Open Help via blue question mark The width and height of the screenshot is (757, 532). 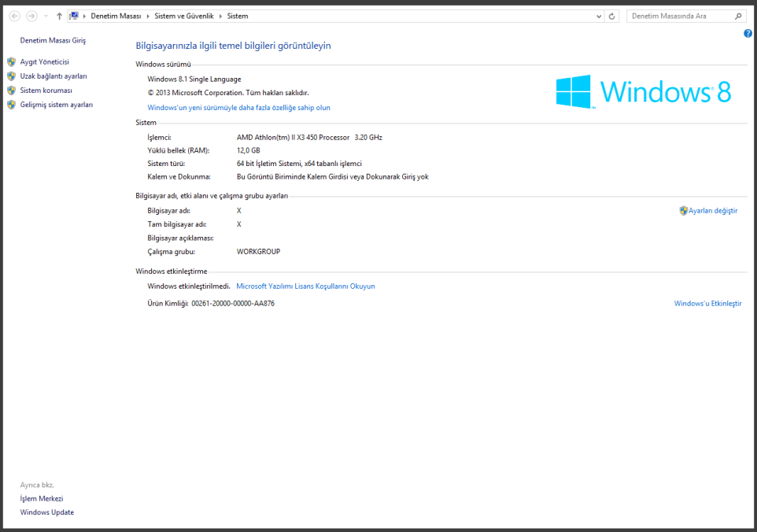[x=748, y=33]
